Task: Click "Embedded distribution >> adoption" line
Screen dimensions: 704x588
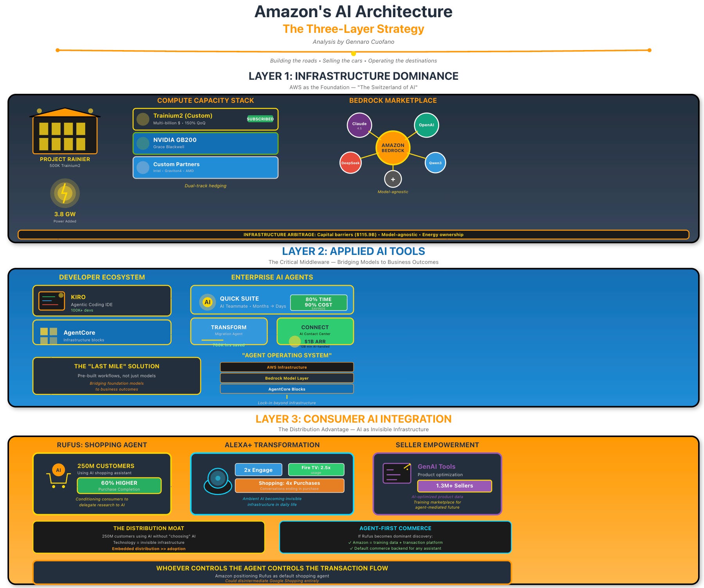Action: point(149,549)
